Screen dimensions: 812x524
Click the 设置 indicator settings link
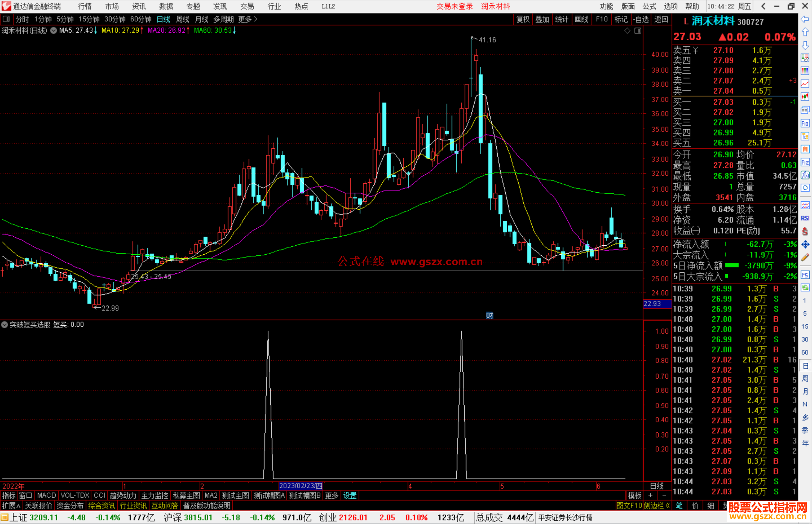point(350,495)
